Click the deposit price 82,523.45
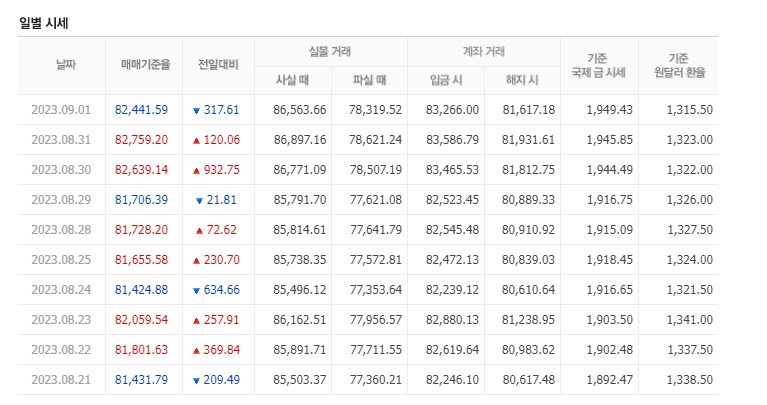Viewport: 767px width, 405px height. [452, 200]
